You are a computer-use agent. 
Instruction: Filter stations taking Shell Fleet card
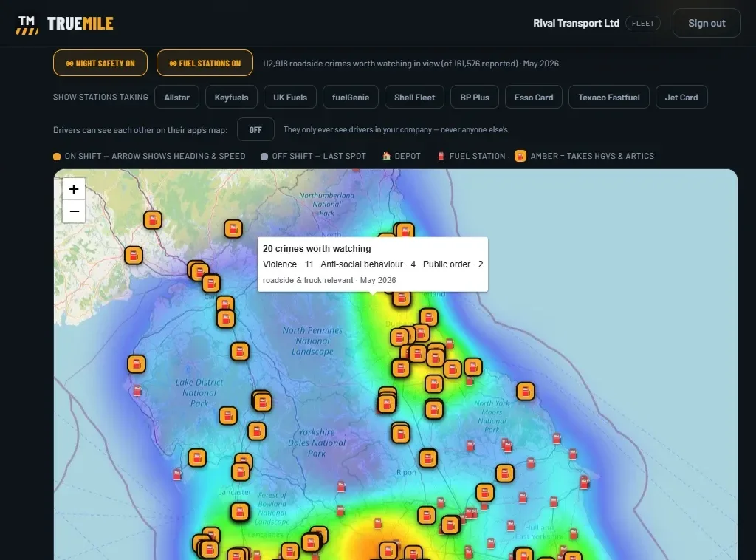pos(415,97)
